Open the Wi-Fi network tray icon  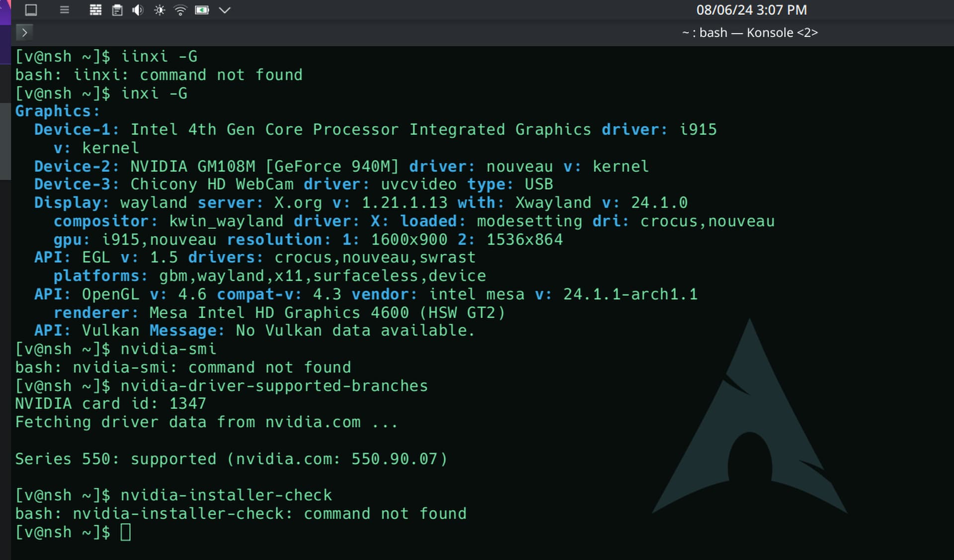click(180, 10)
